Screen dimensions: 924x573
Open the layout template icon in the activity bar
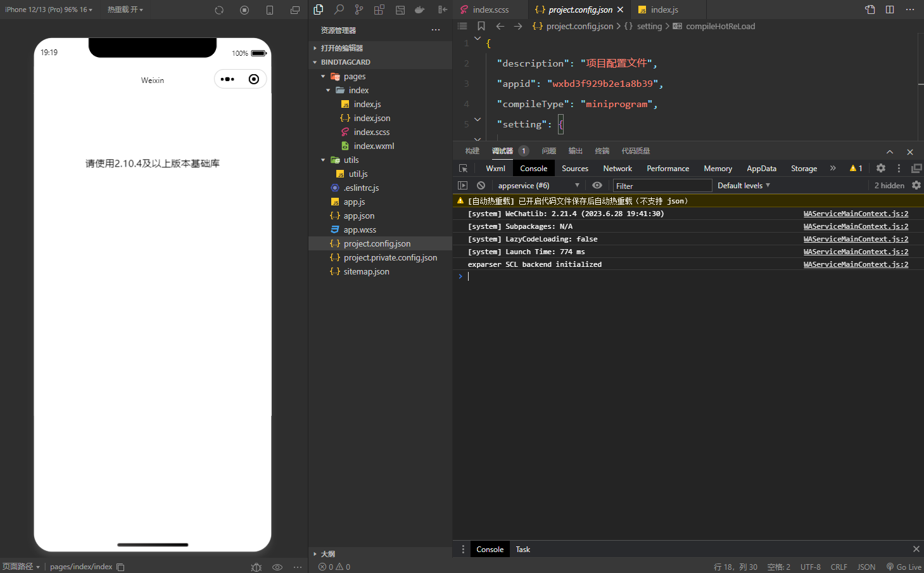(x=400, y=10)
